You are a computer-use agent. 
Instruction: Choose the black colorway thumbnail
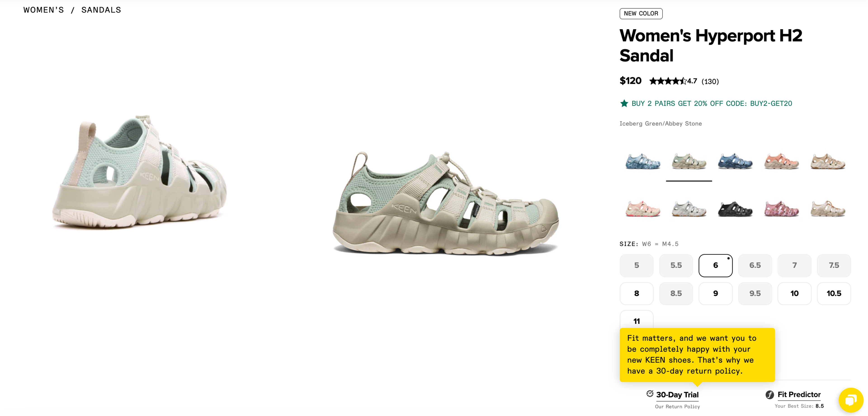pyautogui.click(x=735, y=209)
